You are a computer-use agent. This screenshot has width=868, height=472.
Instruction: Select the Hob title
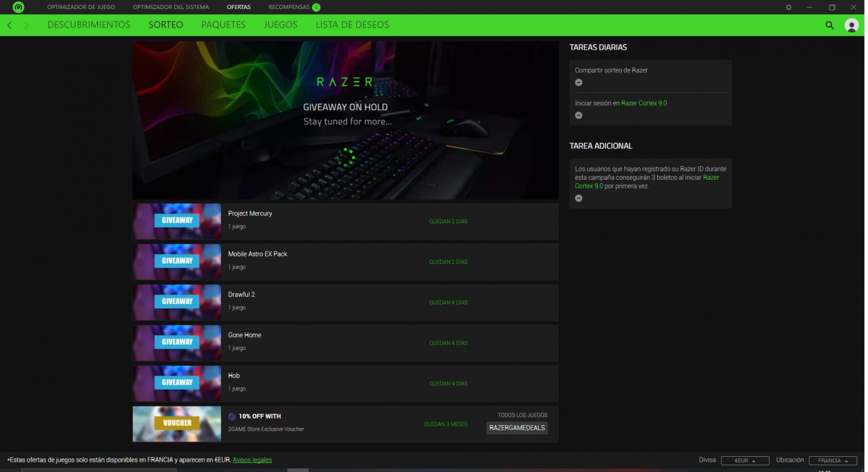235,377
